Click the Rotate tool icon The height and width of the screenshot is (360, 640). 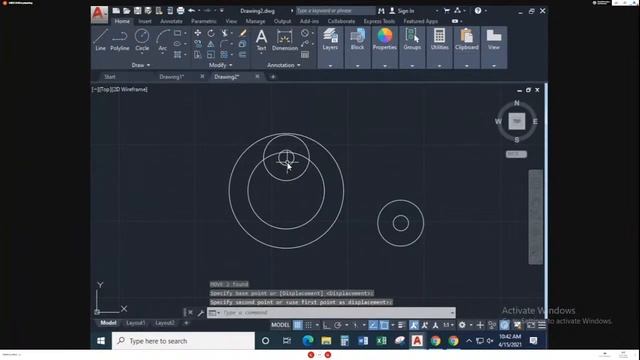pyautogui.click(x=211, y=33)
